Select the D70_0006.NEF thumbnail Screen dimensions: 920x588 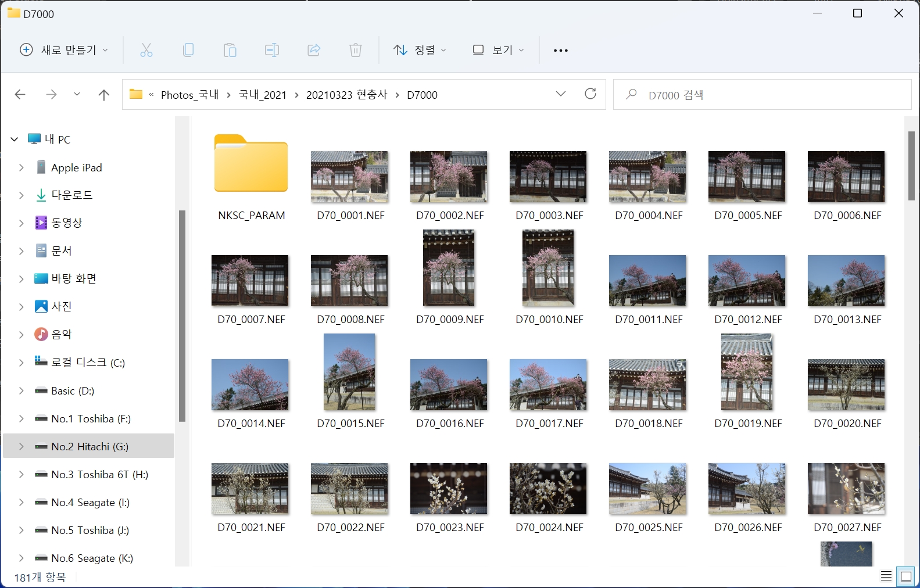click(846, 177)
